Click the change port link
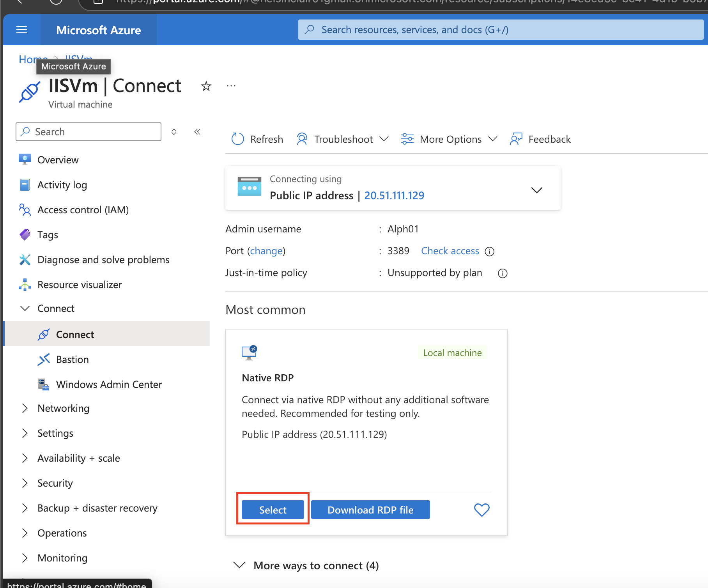Screen dimensions: 708x588 tap(267, 251)
